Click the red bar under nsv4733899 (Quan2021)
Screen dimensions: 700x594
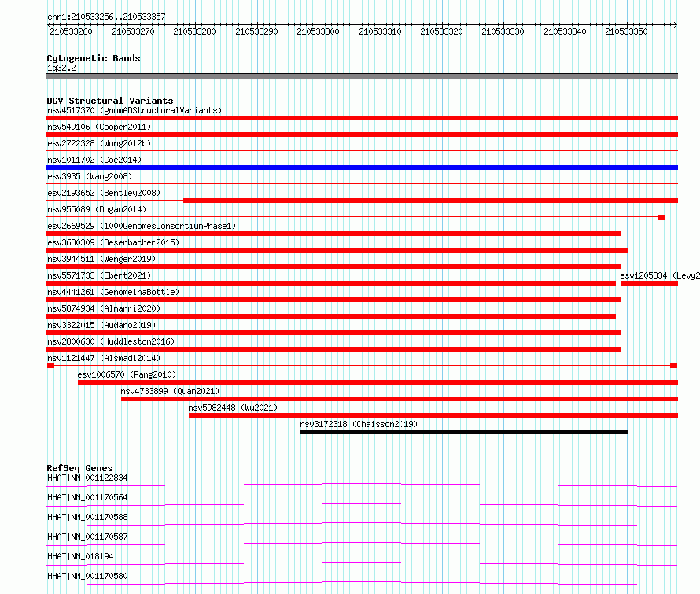[400, 399]
